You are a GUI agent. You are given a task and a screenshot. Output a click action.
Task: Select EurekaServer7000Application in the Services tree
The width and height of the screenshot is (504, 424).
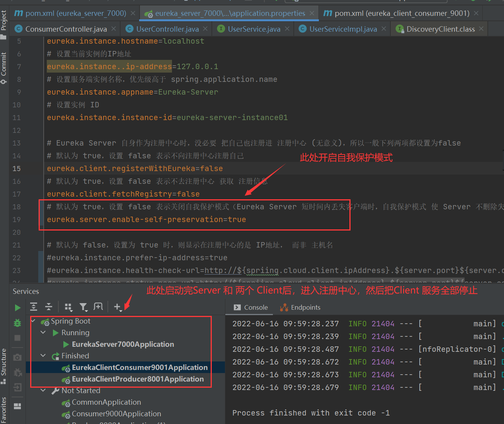(x=123, y=344)
